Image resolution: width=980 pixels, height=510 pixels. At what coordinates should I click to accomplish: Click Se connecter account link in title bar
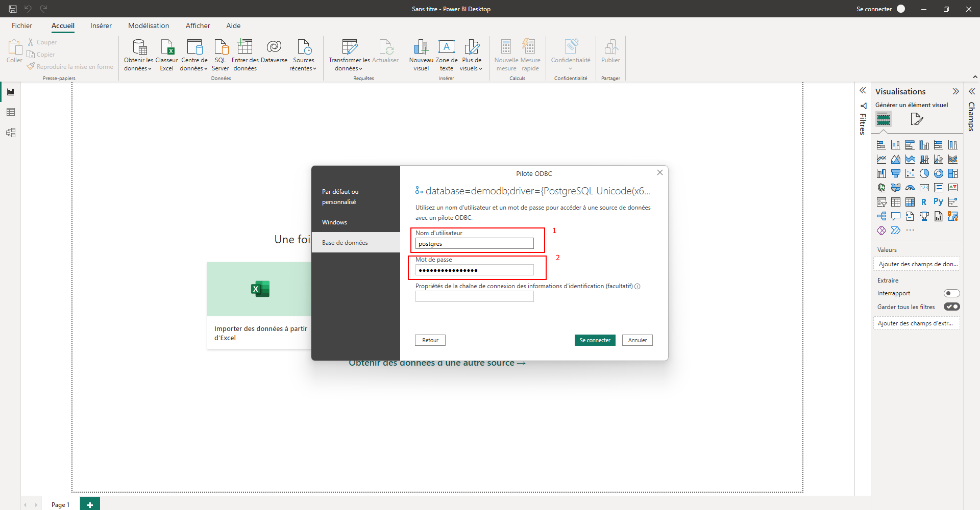click(874, 9)
